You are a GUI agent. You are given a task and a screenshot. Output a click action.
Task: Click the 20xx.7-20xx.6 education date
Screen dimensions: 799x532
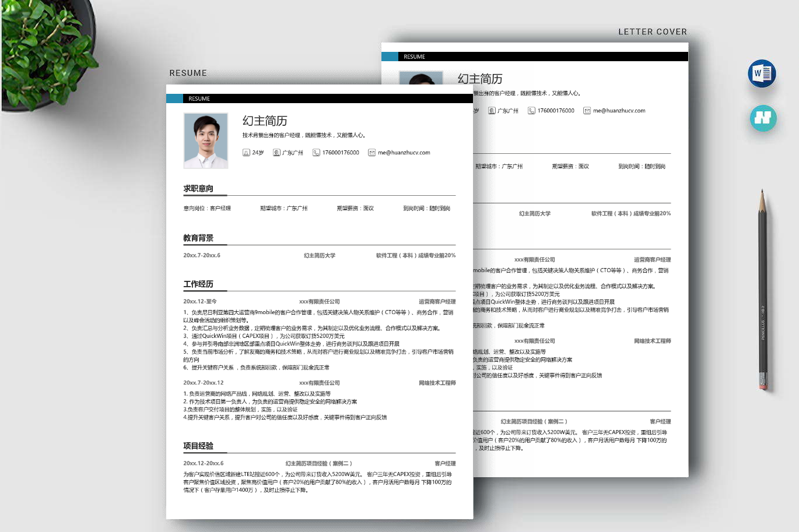[202, 255]
